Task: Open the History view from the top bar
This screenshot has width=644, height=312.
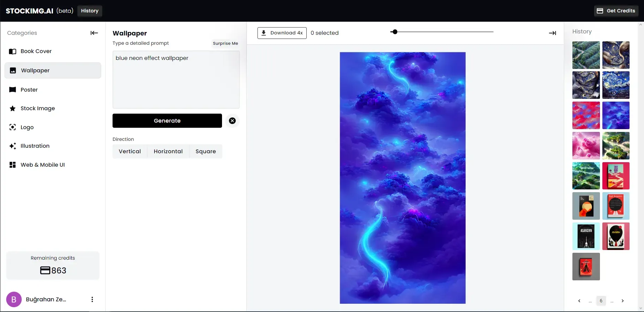Action: click(89, 11)
